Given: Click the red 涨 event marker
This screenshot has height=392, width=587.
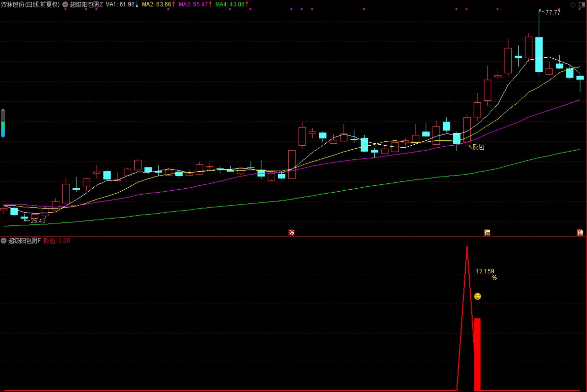Looking at the screenshot, I should [292, 232].
